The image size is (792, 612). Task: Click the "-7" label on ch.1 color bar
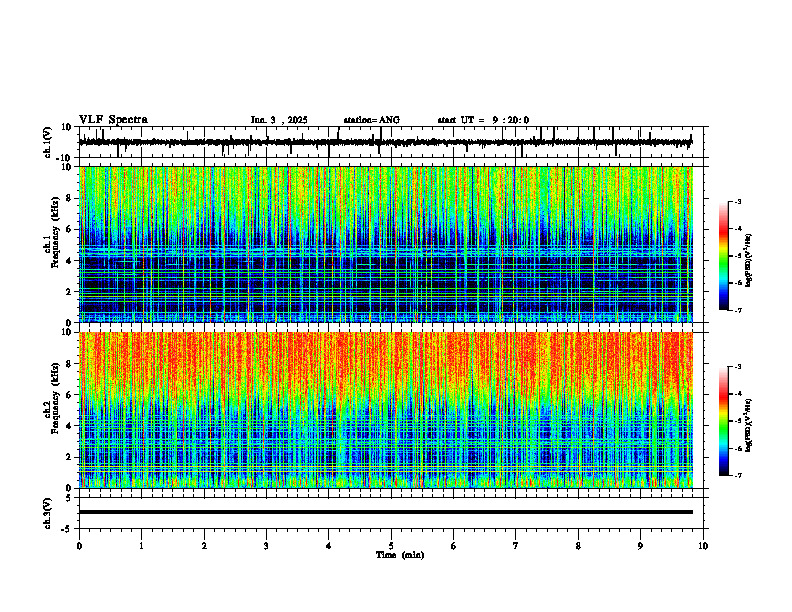pyautogui.click(x=738, y=310)
